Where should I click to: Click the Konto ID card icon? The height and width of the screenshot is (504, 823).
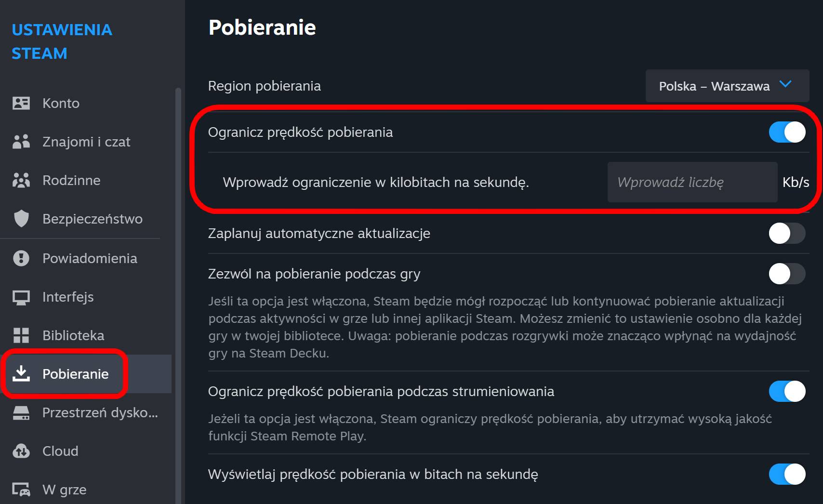click(x=21, y=103)
